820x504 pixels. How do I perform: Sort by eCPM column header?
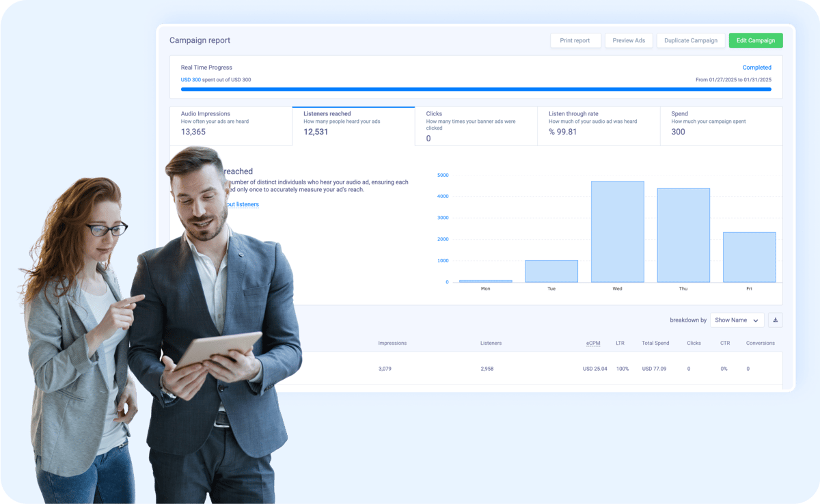click(592, 343)
